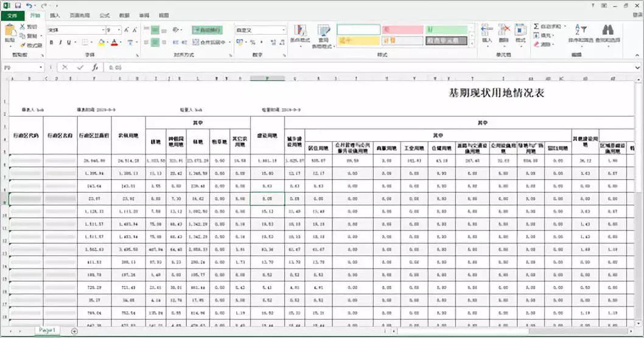Viewport: 644px width, 338px height.
Task: Click the Undo arrow icon
Action: [x=29, y=5]
